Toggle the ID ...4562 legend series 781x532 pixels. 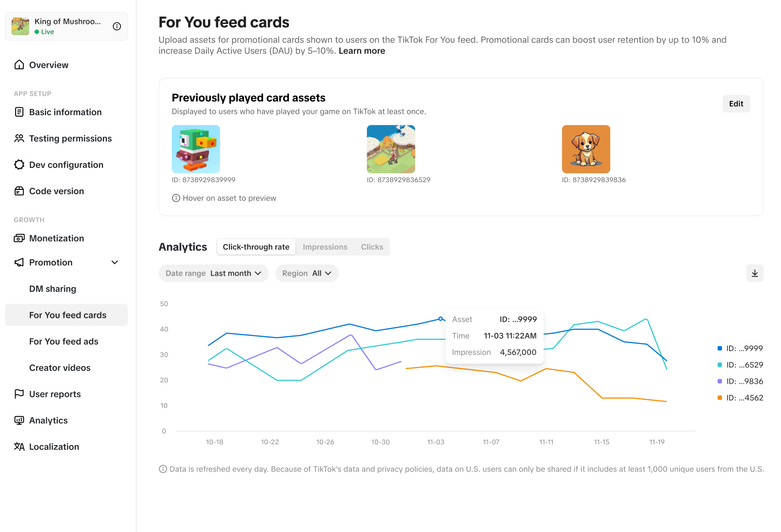740,398
